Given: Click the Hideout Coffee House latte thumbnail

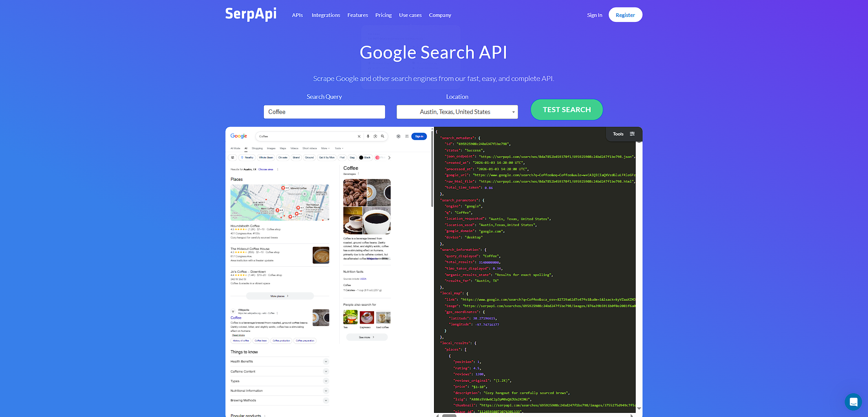Looking at the screenshot, I should coord(321,255).
